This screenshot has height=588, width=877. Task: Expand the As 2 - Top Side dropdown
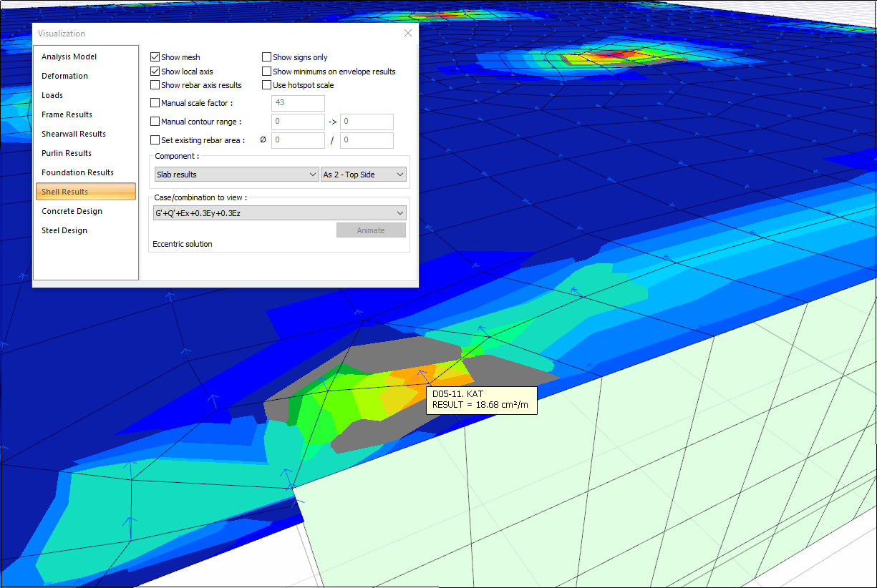point(363,175)
